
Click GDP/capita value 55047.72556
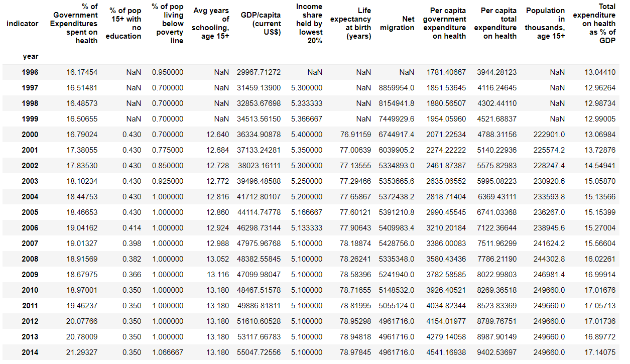259,352
